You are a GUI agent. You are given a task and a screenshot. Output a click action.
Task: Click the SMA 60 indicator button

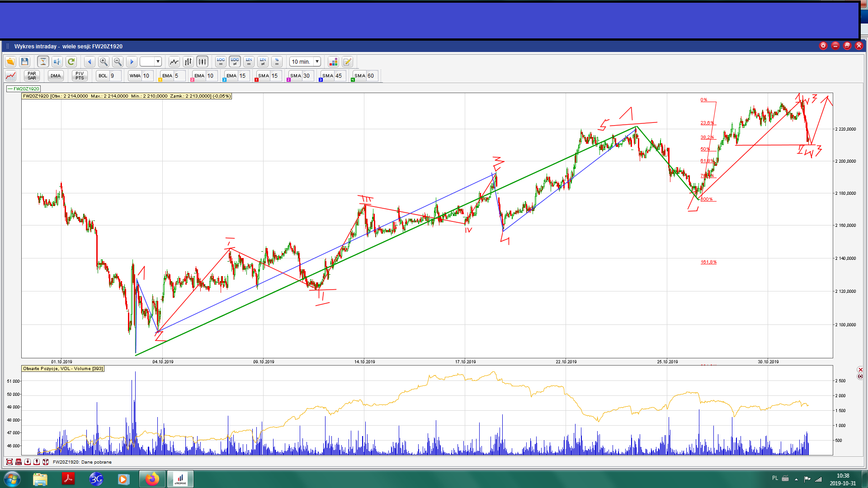[x=360, y=75]
